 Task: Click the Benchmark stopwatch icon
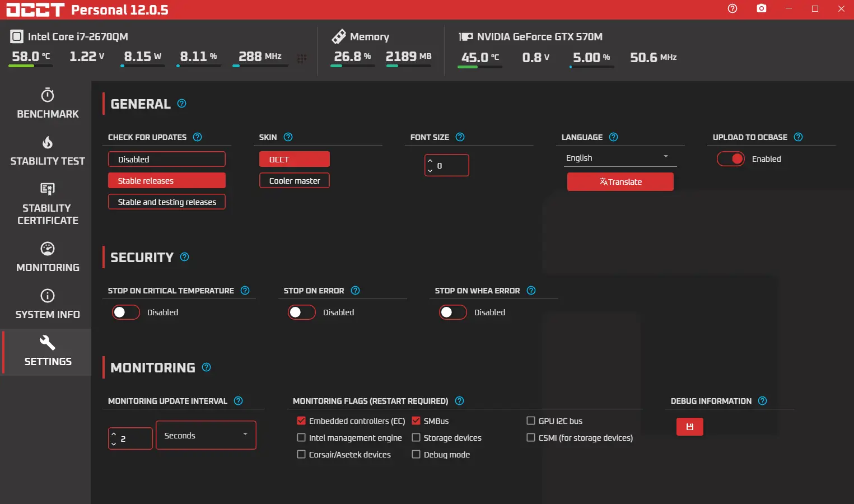tap(48, 95)
